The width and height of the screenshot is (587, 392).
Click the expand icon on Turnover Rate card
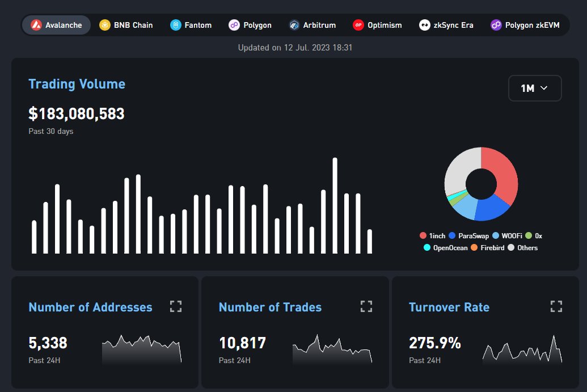point(556,306)
